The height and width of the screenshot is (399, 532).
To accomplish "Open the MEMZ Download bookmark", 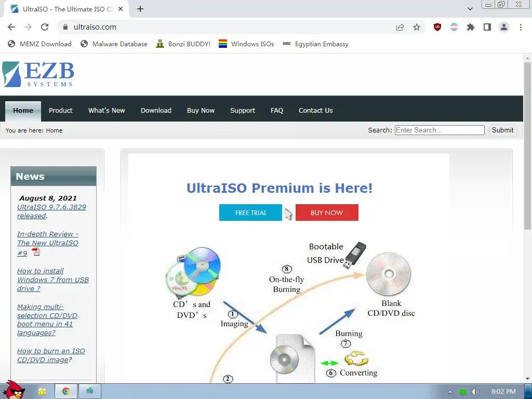I will click(39, 44).
